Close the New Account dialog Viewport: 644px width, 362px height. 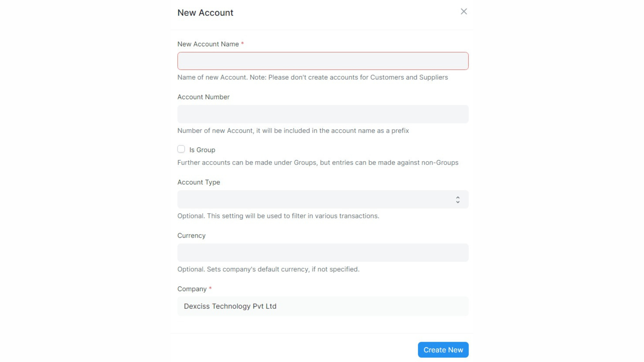464,12
